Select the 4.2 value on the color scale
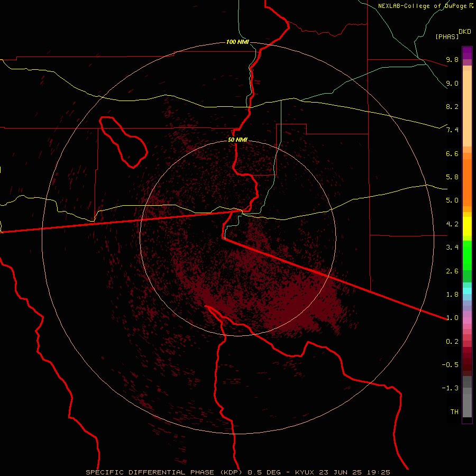The width and height of the screenshot is (476, 476). [x=452, y=224]
